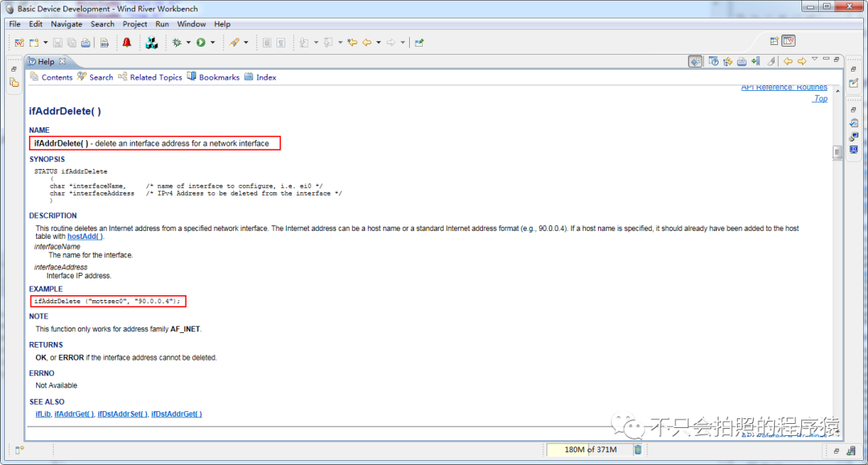Select the Basic Device Development perspective button
The height and width of the screenshot is (465, 868).
tap(789, 41)
